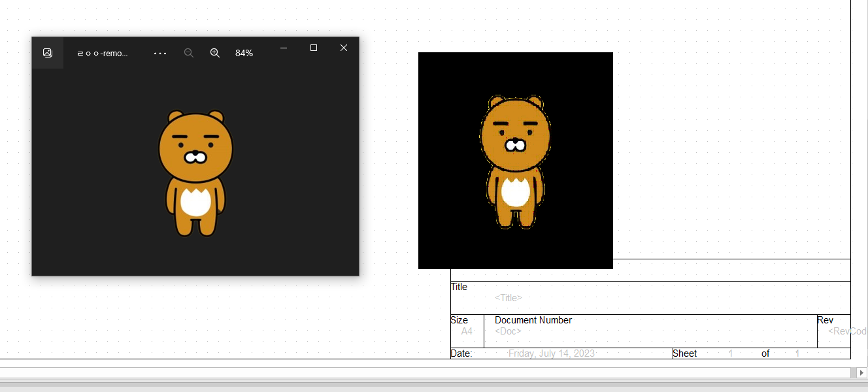
Task: Click the <Doc> document number placeholder
Action: tap(508, 331)
